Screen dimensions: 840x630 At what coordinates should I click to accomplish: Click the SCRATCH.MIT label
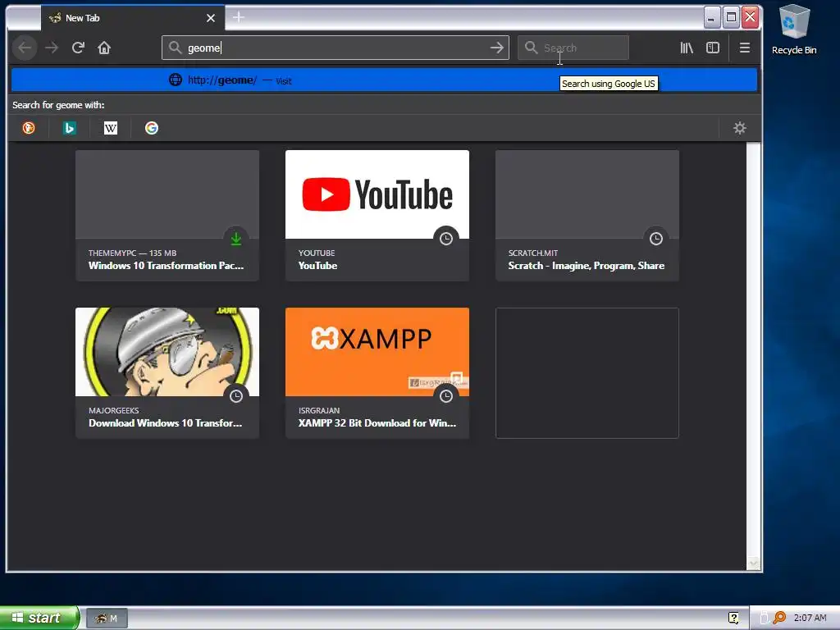click(x=533, y=253)
